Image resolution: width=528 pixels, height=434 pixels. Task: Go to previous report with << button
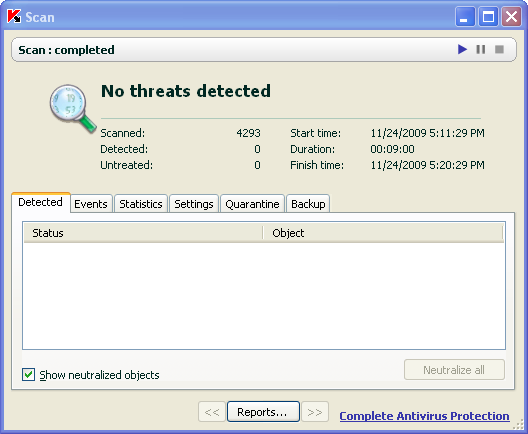point(212,411)
